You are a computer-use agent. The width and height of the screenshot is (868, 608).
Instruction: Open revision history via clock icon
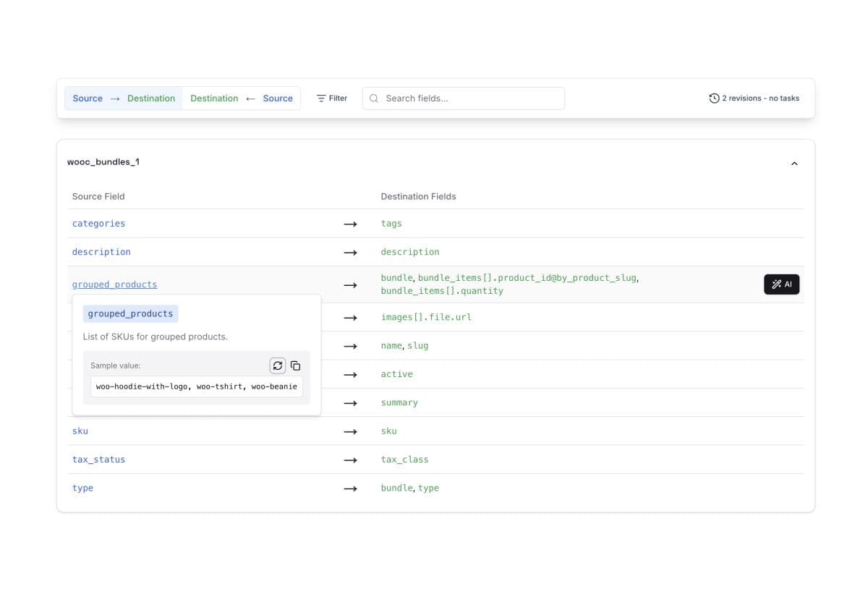click(713, 98)
